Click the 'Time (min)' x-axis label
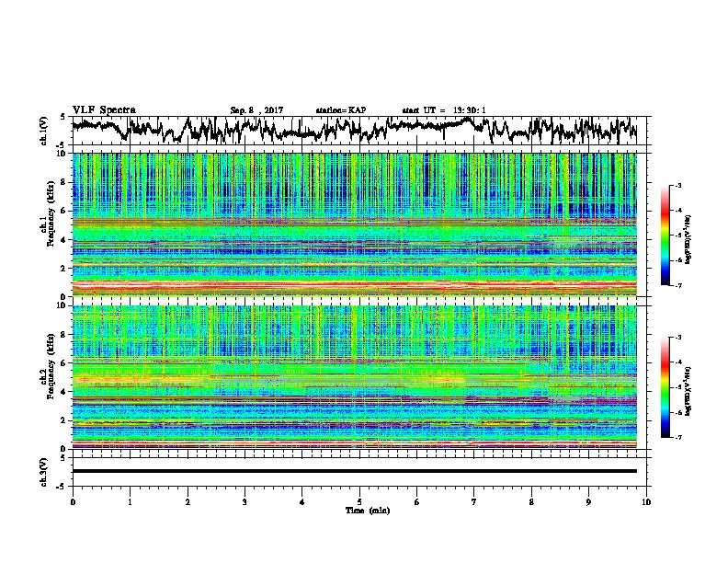728x563 pixels. point(368,511)
